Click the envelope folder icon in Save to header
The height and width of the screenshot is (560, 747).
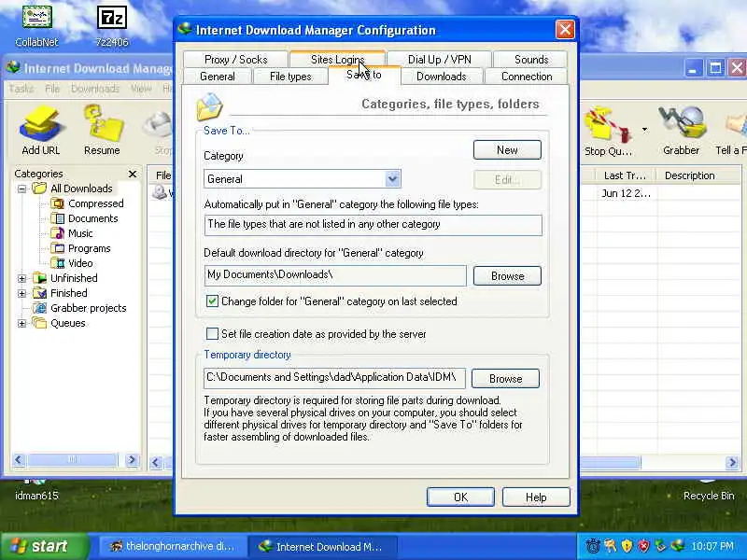209,106
